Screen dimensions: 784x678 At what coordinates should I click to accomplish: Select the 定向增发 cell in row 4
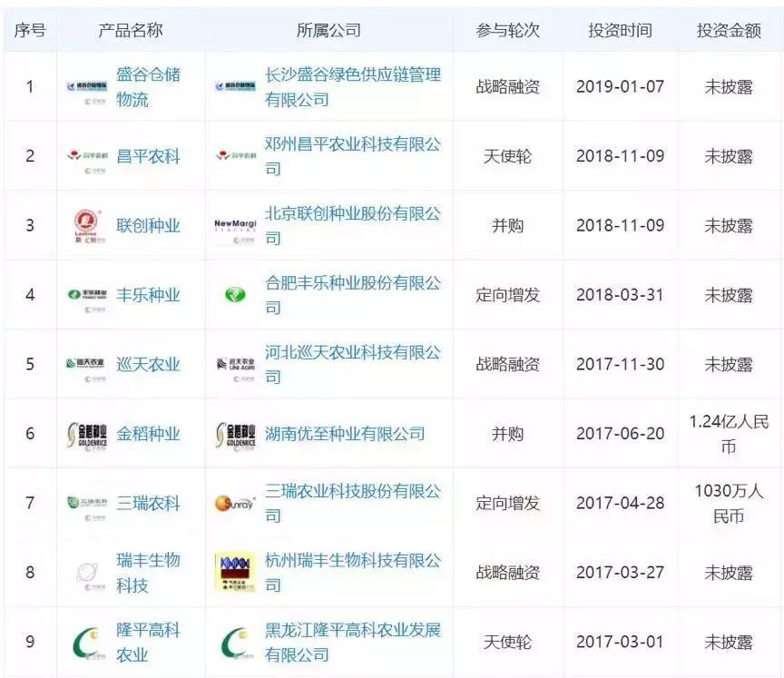[x=507, y=295]
